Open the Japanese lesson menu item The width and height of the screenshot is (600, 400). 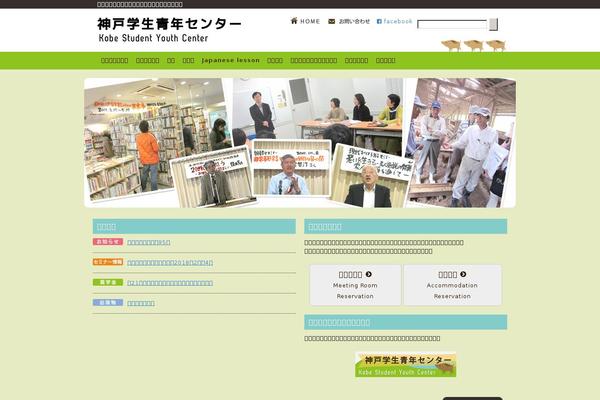point(230,60)
